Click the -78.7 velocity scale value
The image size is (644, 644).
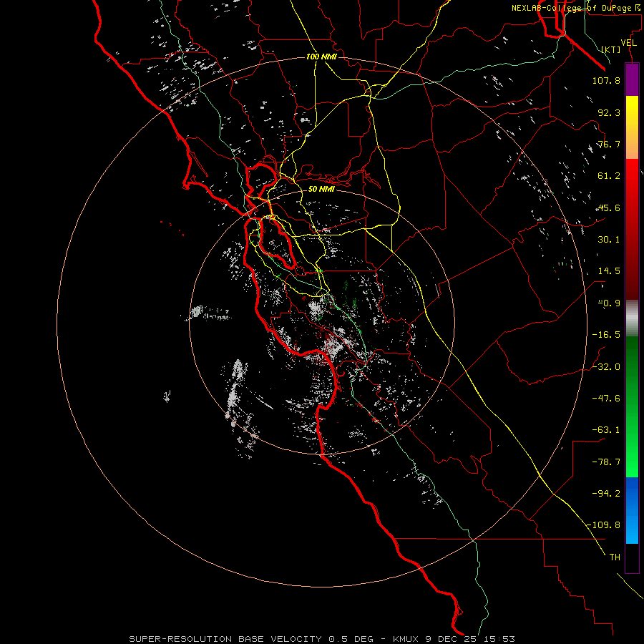(606, 462)
